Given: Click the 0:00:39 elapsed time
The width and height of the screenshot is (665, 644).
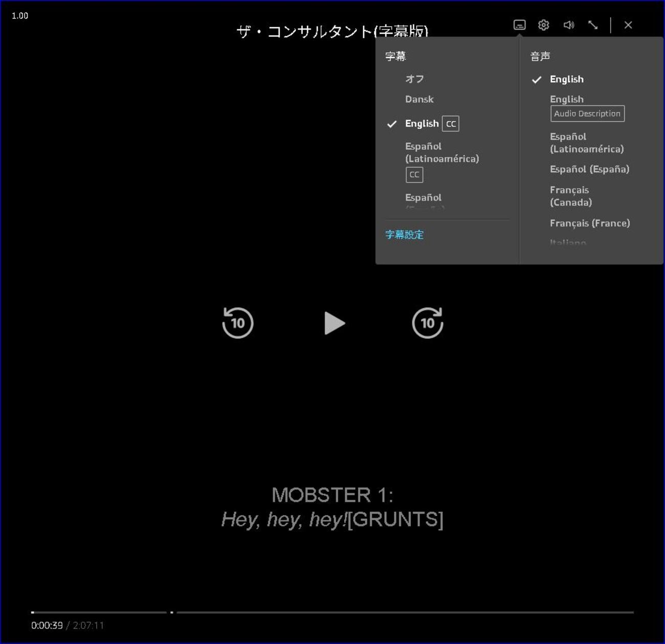Looking at the screenshot, I should click(47, 625).
